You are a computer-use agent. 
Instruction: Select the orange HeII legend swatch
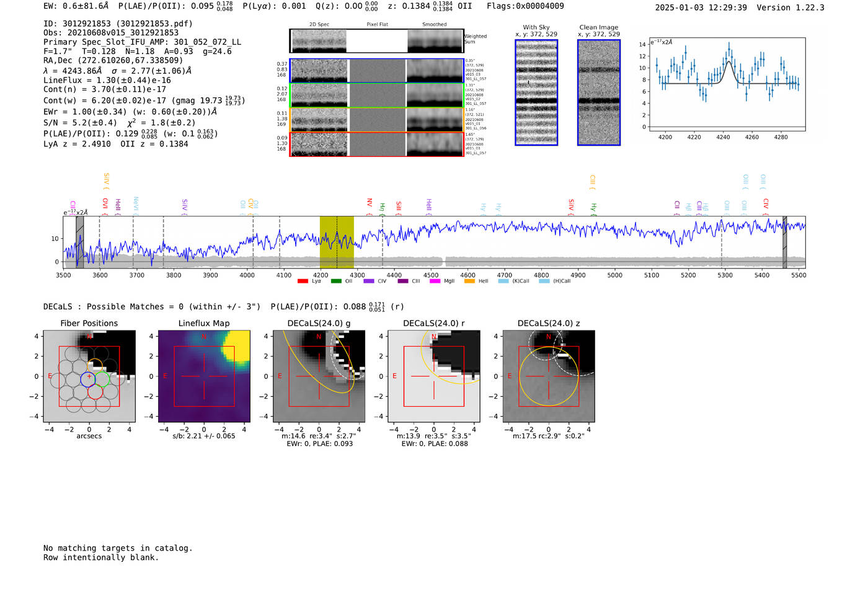click(x=469, y=282)
